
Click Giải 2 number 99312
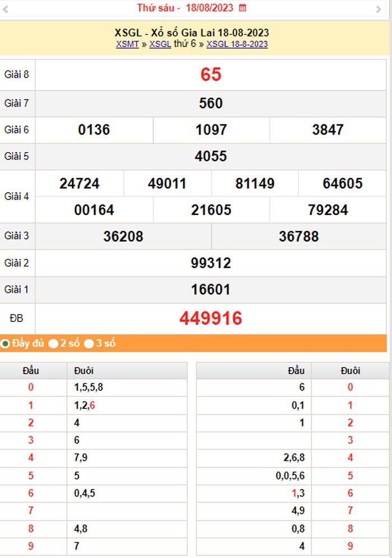tap(211, 263)
